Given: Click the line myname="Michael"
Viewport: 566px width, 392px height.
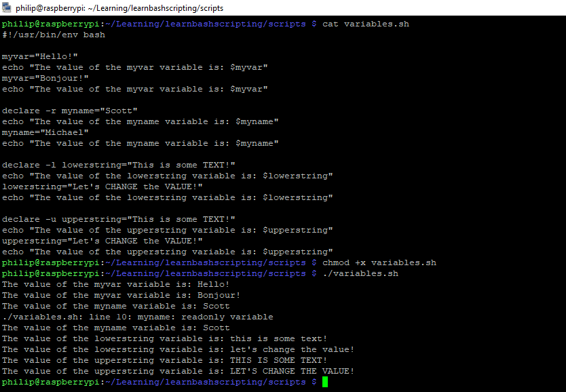Looking at the screenshot, I should pyautogui.click(x=45, y=132).
